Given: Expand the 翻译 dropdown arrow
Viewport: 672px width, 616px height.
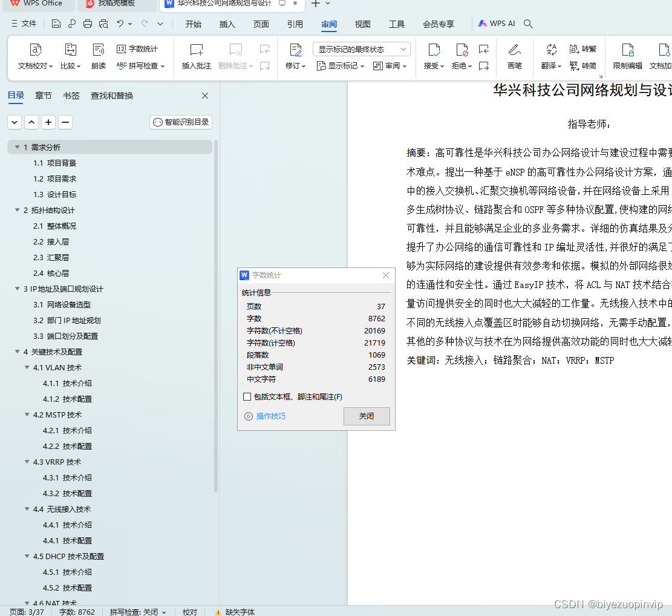Looking at the screenshot, I should [559, 67].
